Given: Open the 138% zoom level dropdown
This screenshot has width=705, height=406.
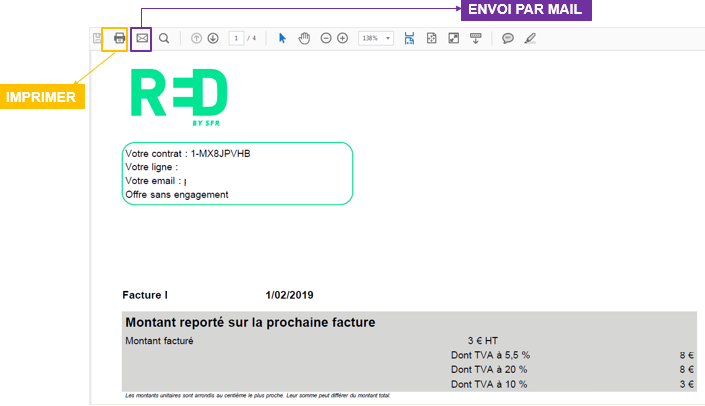Looking at the screenshot, I should 376,39.
